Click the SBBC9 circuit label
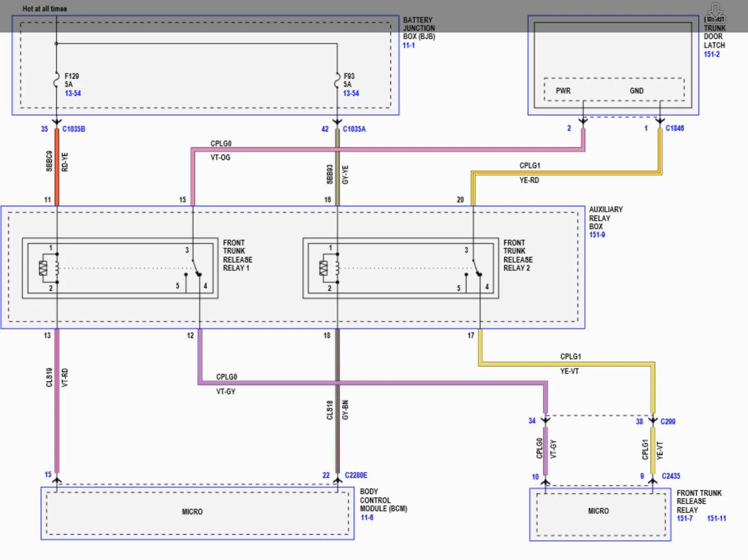 click(x=49, y=161)
